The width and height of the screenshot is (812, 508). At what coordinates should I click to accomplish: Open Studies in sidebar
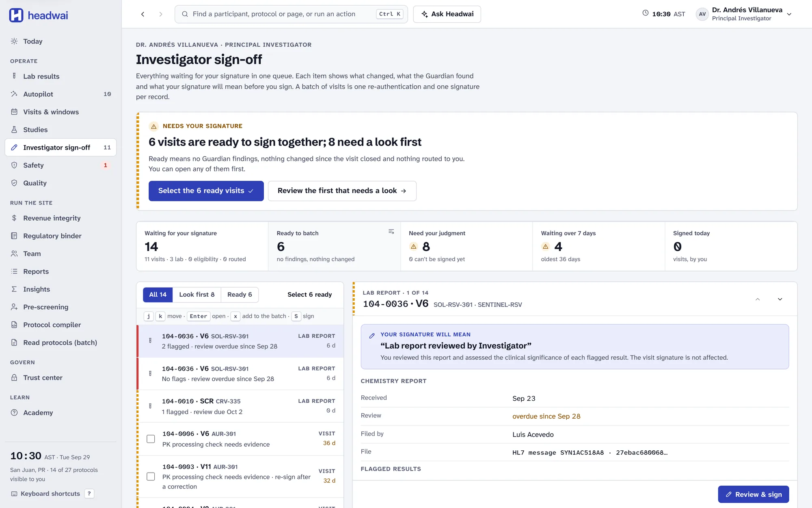click(x=60, y=130)
